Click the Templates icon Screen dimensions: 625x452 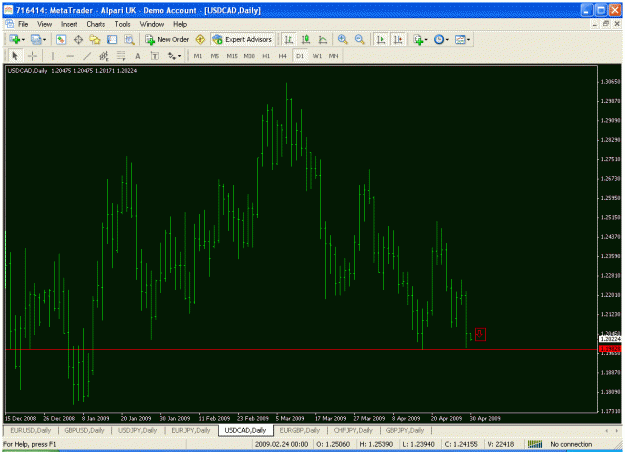point(460,39)
